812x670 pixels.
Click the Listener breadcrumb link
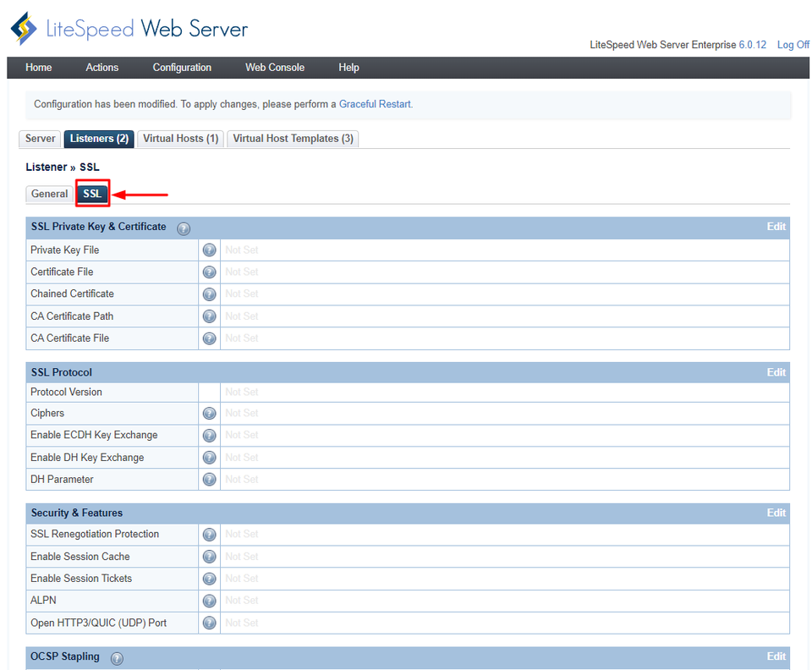[x=47, y=167]
